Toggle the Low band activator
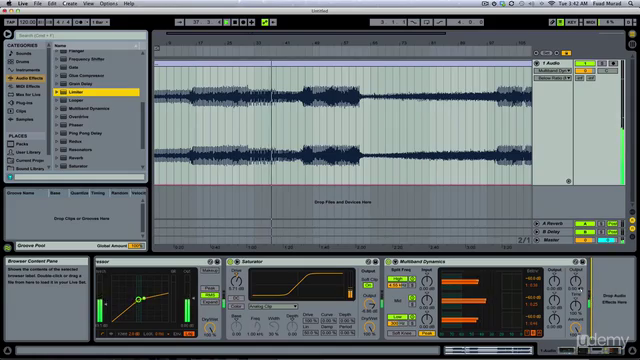The width and height of the screenshot is (640, 360). click(412, 317)
